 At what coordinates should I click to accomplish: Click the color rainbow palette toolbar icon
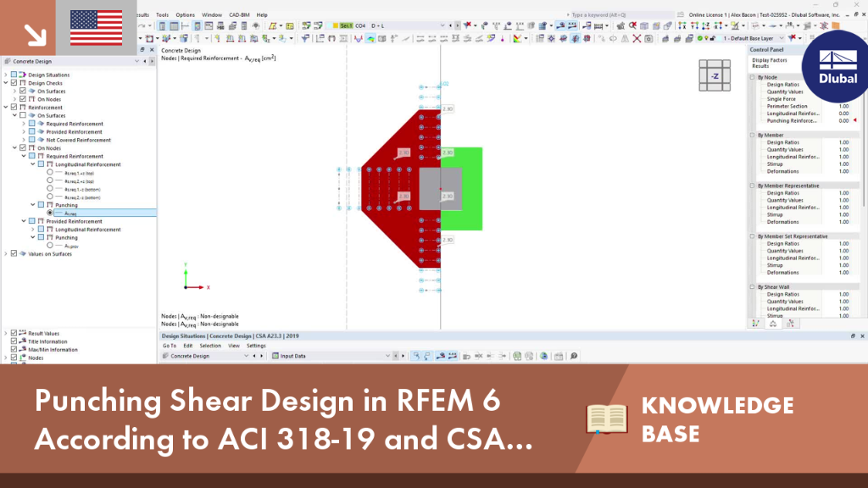tap(517, 38)
